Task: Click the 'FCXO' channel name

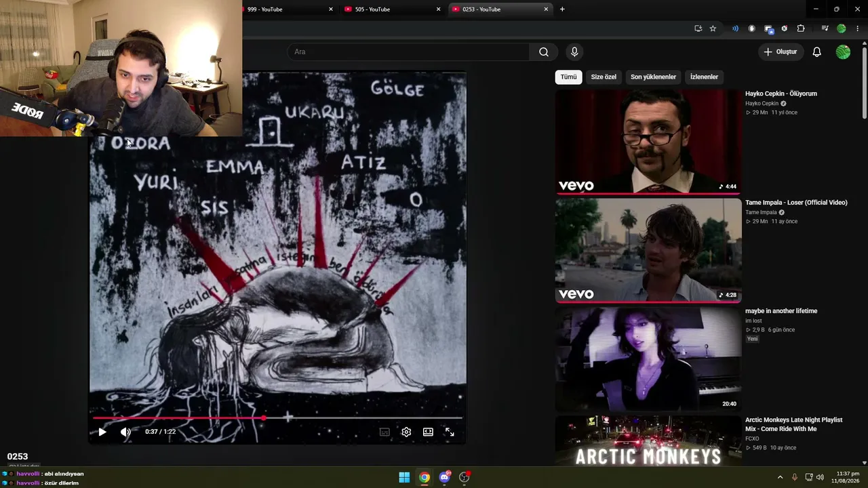Action: (752, 439)
